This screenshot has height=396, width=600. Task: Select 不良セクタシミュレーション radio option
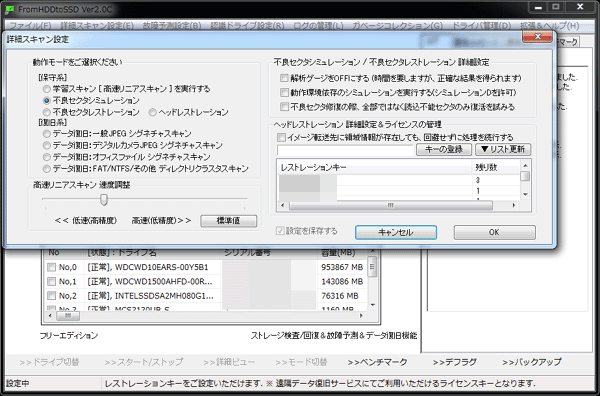pyautogui.click(x=47, y=101)
